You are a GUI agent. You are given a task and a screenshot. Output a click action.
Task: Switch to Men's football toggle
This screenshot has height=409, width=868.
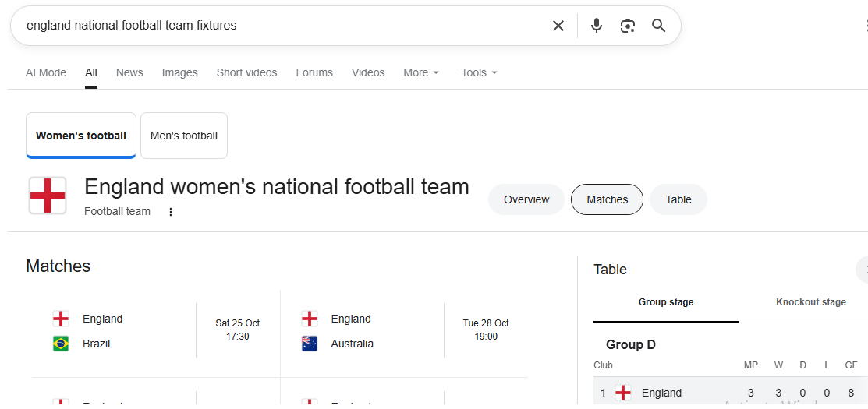184,136
